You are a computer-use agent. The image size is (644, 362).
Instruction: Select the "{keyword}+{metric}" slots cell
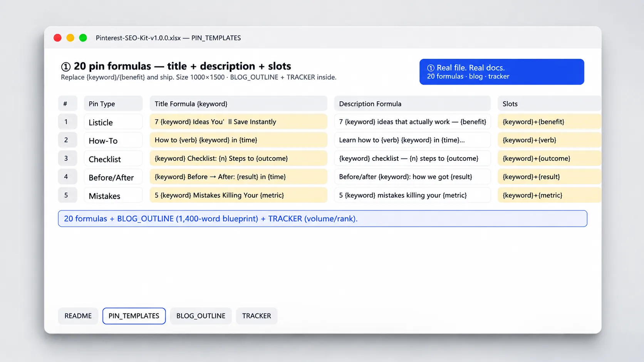(x=550, y=195)
